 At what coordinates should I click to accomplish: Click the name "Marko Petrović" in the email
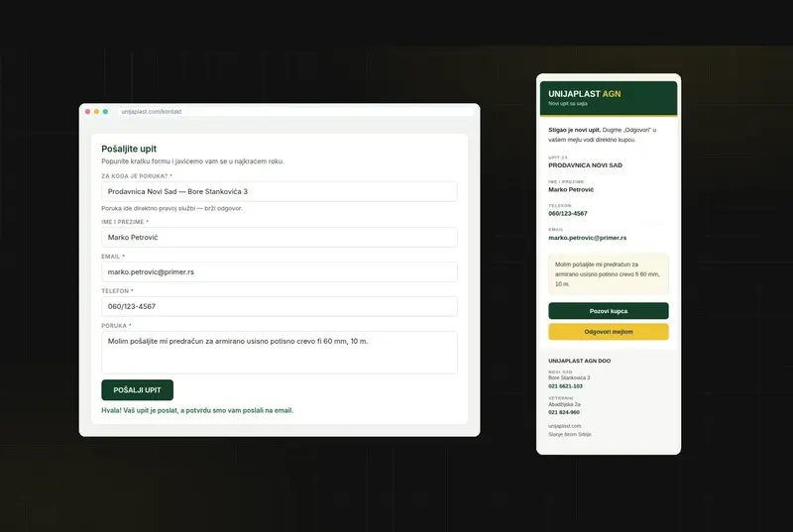(x=571, y=190)
